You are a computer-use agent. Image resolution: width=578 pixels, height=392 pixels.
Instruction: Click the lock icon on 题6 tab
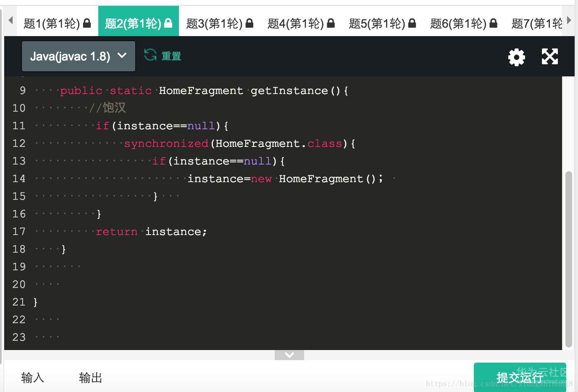(494, 23)
